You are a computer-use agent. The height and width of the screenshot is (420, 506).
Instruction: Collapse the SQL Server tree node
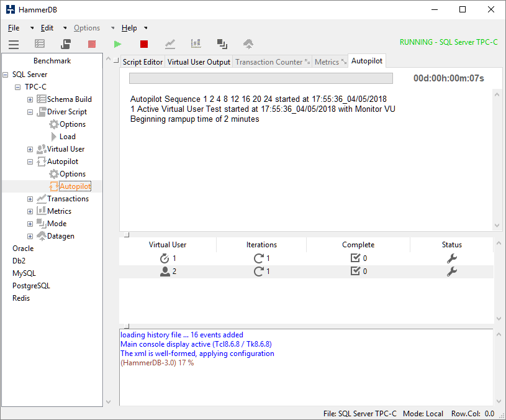(5, 75)
